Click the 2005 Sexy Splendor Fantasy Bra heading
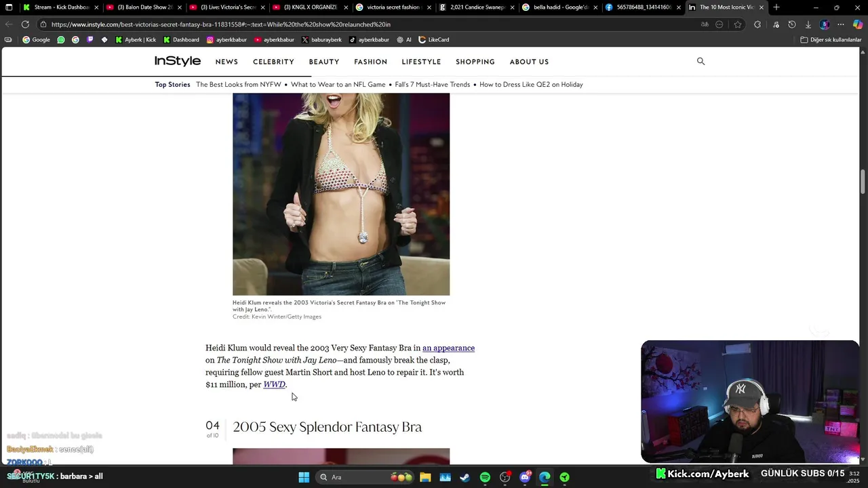The height and width of the screenshot is (488, 868). tap(327, 426)
